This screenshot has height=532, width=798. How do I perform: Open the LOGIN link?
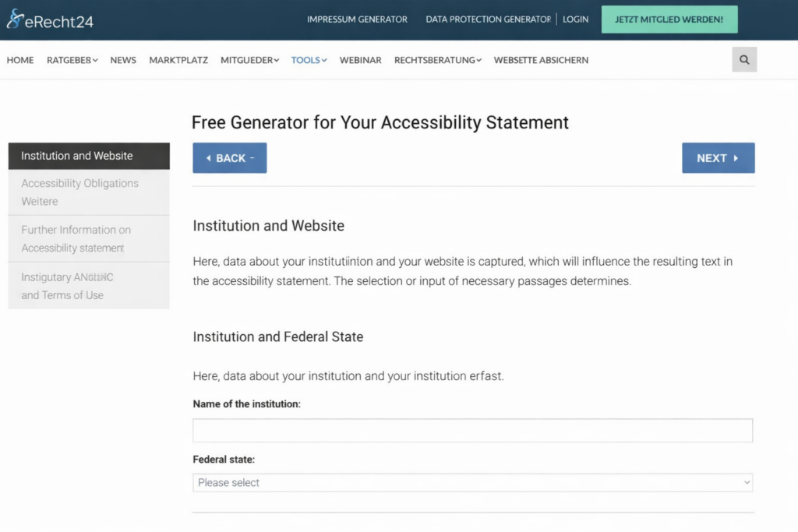575,19
